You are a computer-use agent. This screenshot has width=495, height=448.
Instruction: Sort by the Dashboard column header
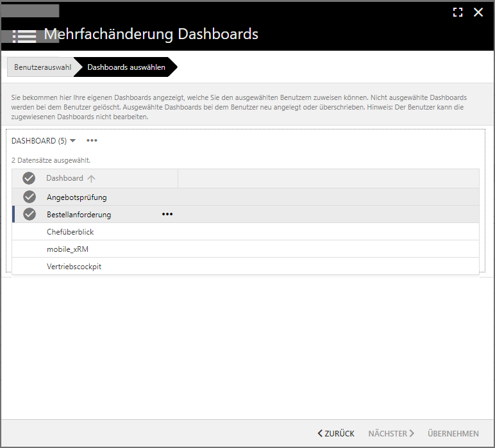tap(65, 178)
